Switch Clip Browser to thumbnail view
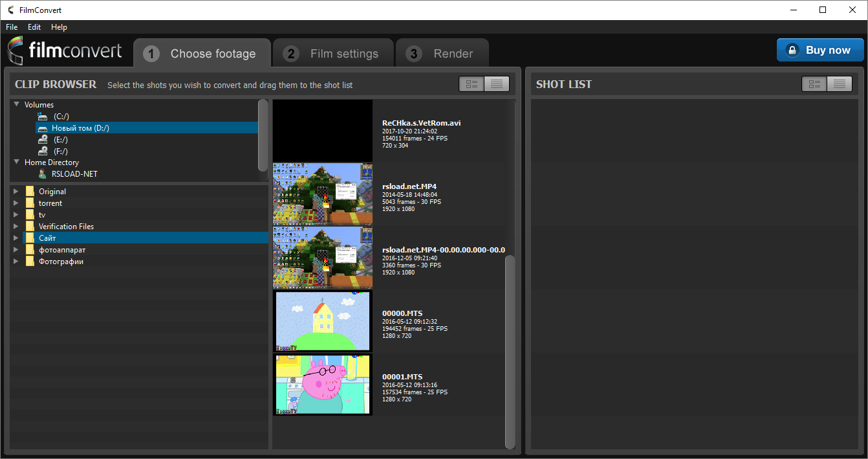Image resolution: width=868 pixels, height=459 pixels. click(x=472, y=84)
